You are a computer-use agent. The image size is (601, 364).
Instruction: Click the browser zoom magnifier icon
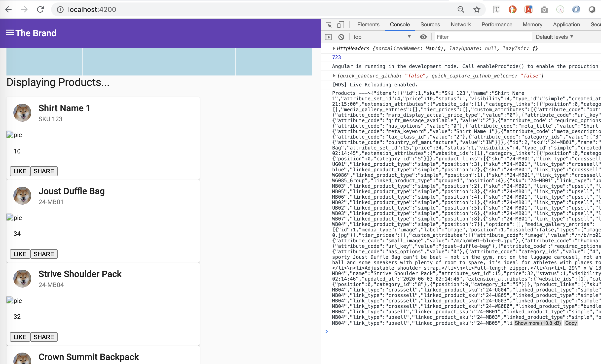[461, 10]
